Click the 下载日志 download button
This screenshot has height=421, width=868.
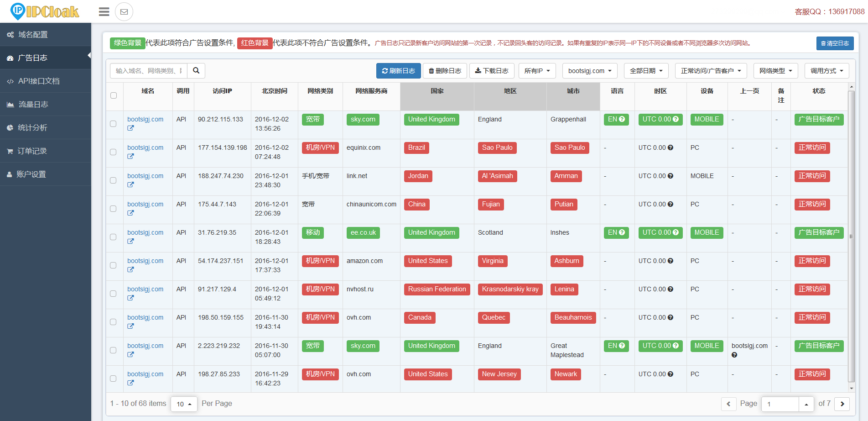[x=492, y=71]
